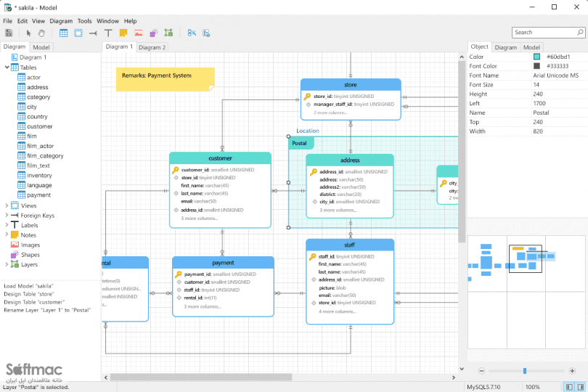Switch to Diagram tab in properties panel
Image resolution: width=588 pixels, height=392 pixels.
pyautogui.click(x=505, y=47)
